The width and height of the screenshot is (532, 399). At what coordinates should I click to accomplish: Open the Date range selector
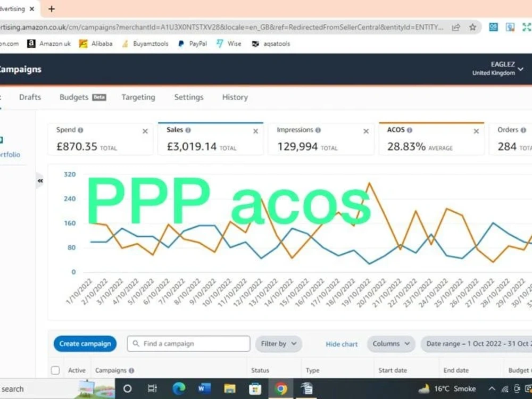476,344
